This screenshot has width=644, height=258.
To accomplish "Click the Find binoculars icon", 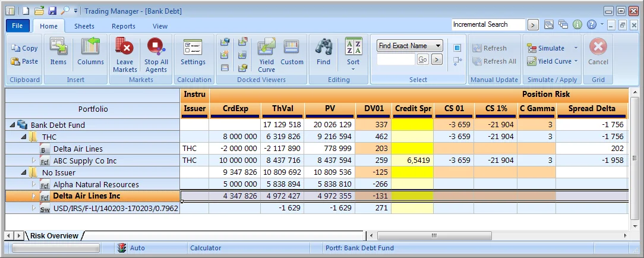I will (323, 48).
